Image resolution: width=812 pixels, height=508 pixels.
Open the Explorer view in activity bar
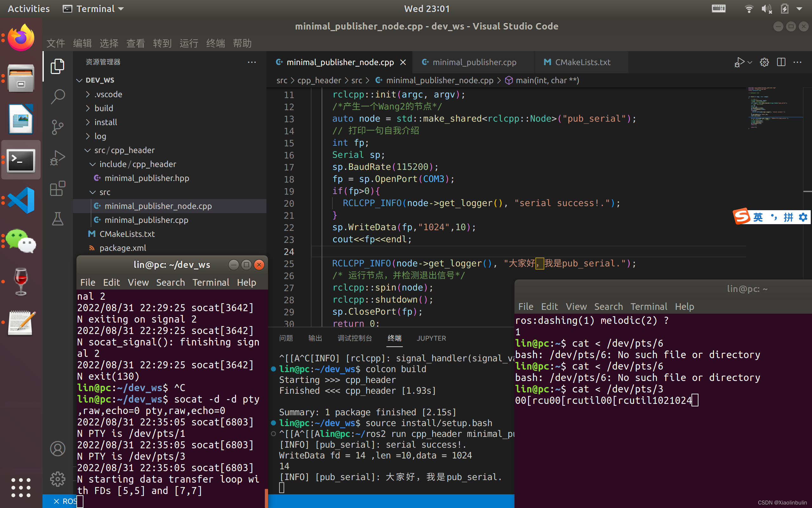click(57, 66)
